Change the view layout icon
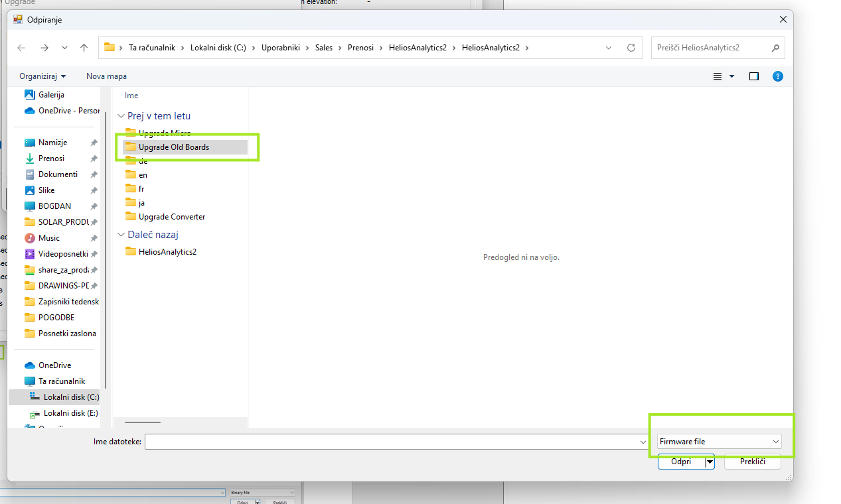The image size is (841, 504). point(718,76)
